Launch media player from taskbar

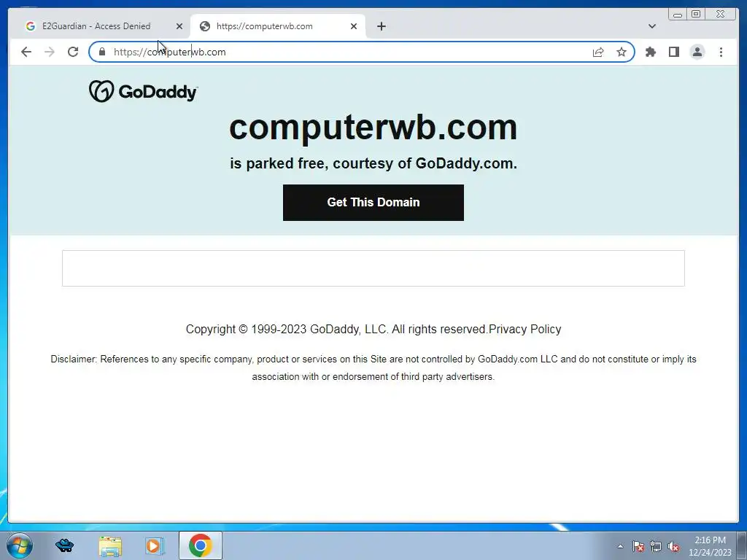click(155, 545)
